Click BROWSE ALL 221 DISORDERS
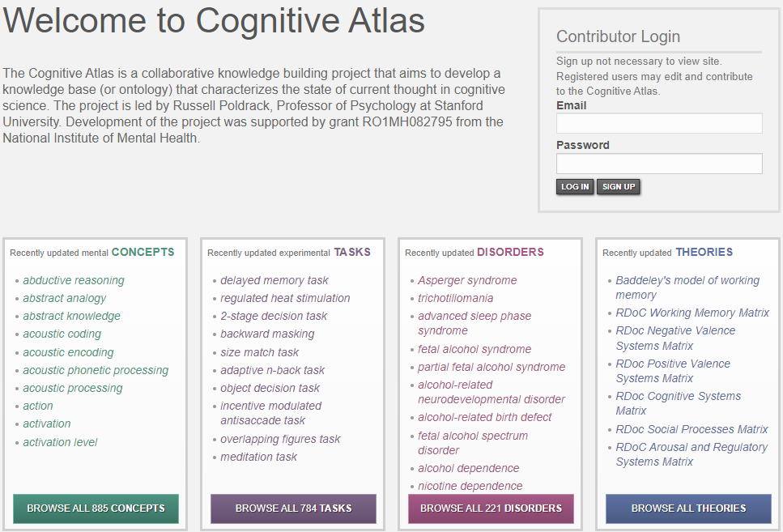783x532 pixels. (491, 509)
